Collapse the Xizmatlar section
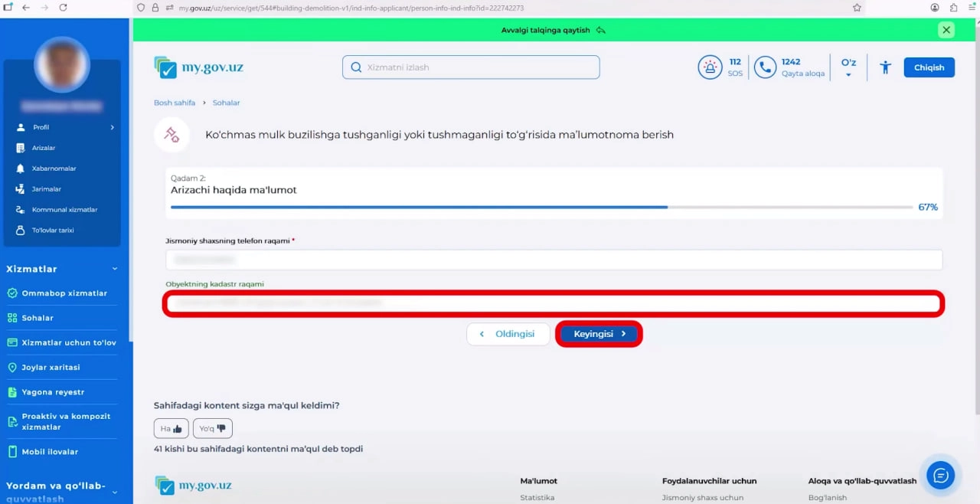This screenshot has width=980, height=504. (x=115, y=269)
